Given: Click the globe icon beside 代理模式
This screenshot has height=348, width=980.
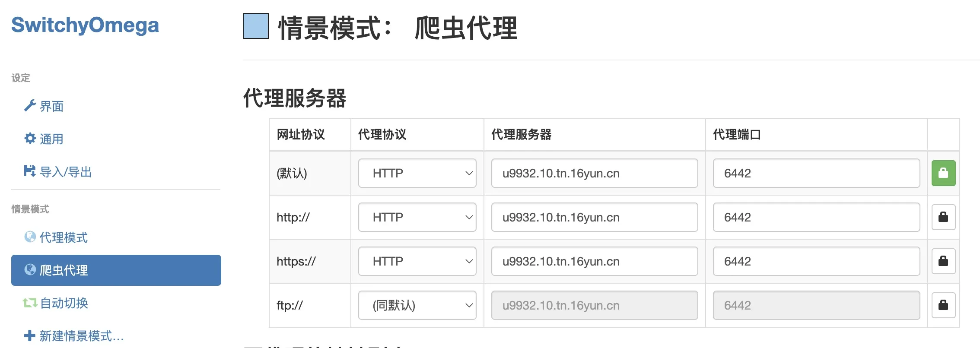Looking at the screenshot, I should [x=30, y=237].
